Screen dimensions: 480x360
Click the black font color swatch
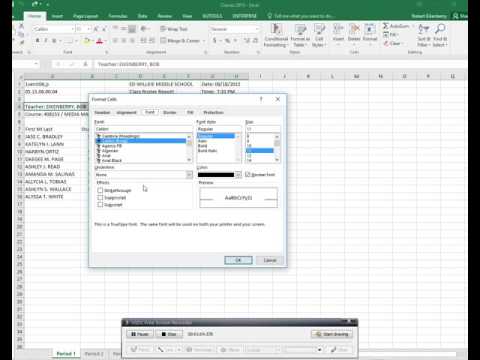(216, 175)
